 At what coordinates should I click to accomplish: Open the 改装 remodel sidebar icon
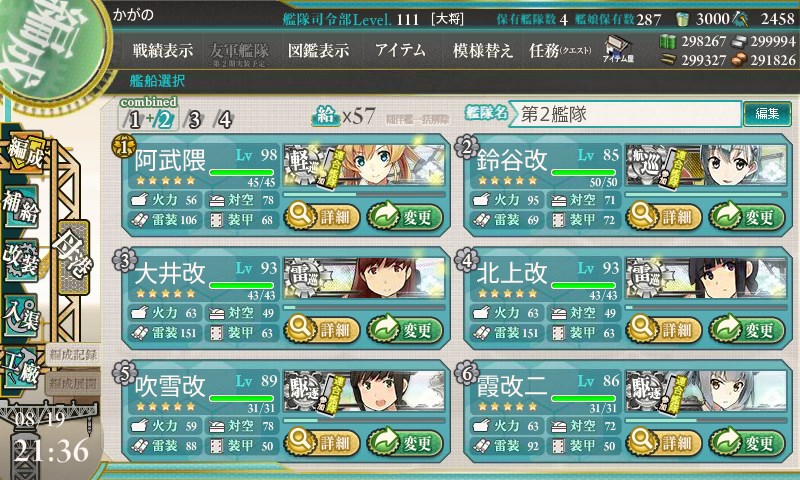point(21,260)
